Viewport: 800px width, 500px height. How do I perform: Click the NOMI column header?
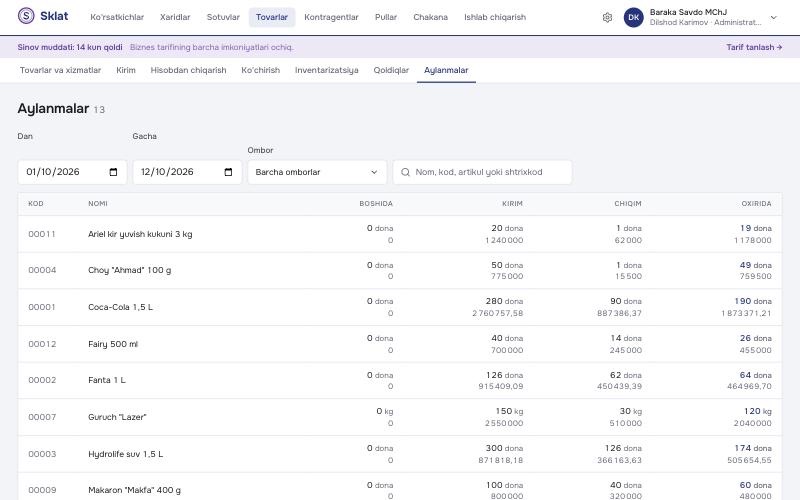click(x=97, y=204)
